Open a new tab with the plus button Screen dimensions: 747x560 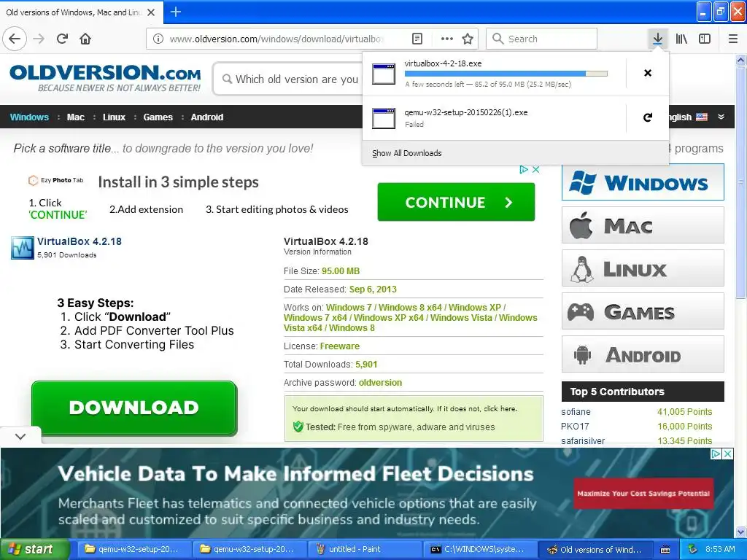(x=176, y=12)
